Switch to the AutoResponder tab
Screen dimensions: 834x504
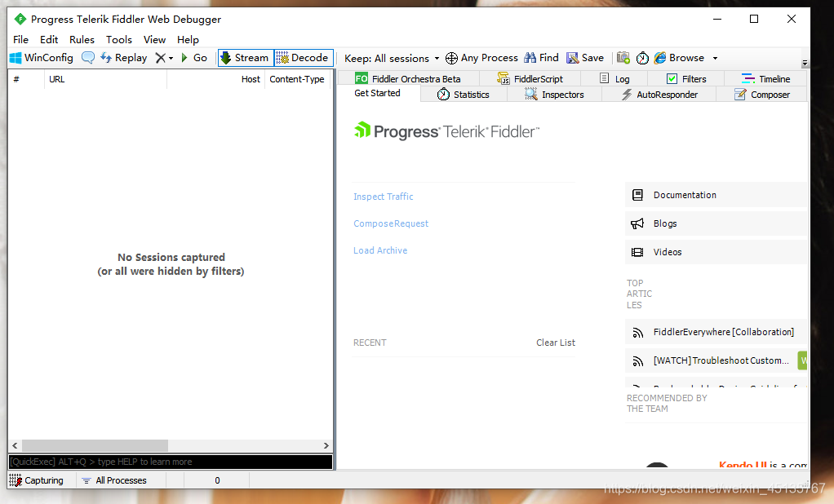coord(659,95)
